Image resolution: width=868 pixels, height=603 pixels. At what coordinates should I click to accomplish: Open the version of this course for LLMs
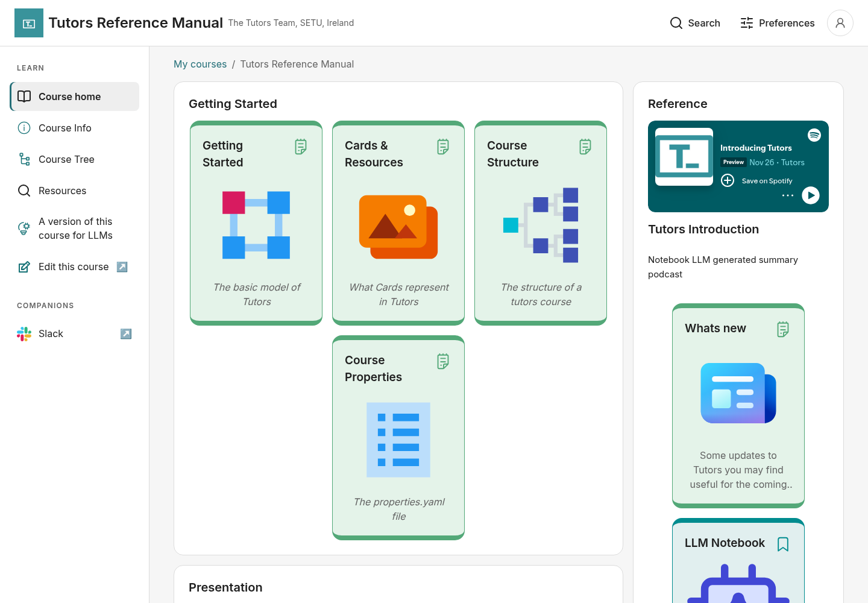point(75,229)
